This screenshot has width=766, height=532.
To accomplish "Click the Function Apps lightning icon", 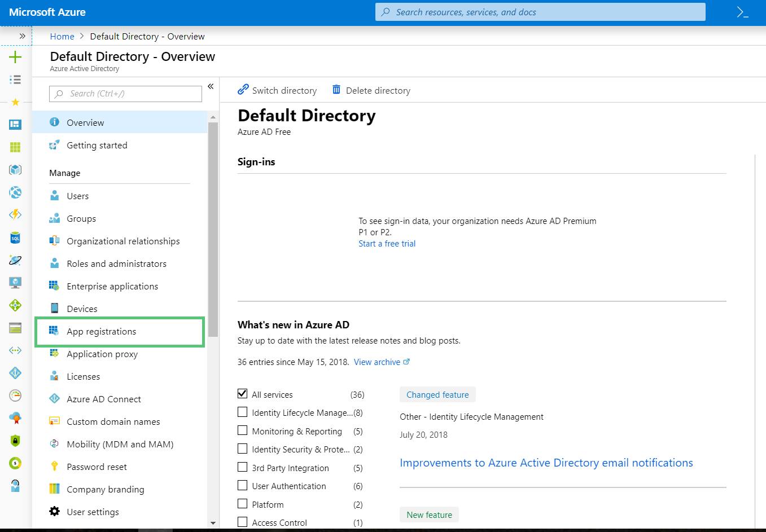I will (15, 215).
